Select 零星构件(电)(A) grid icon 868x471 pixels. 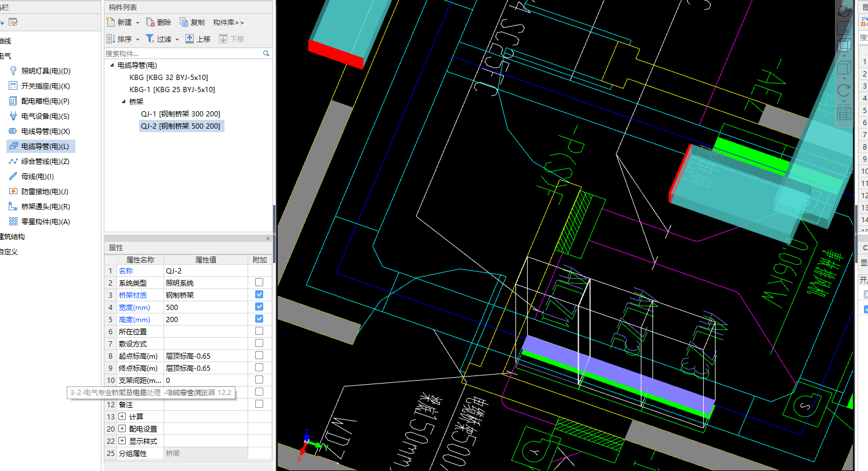(x=13, y=221)
